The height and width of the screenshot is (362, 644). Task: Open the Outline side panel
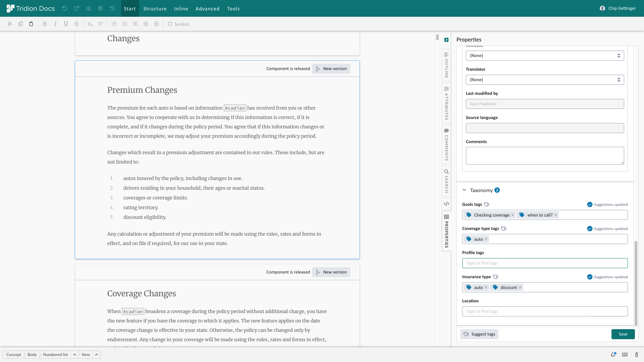tap(446, 65)
